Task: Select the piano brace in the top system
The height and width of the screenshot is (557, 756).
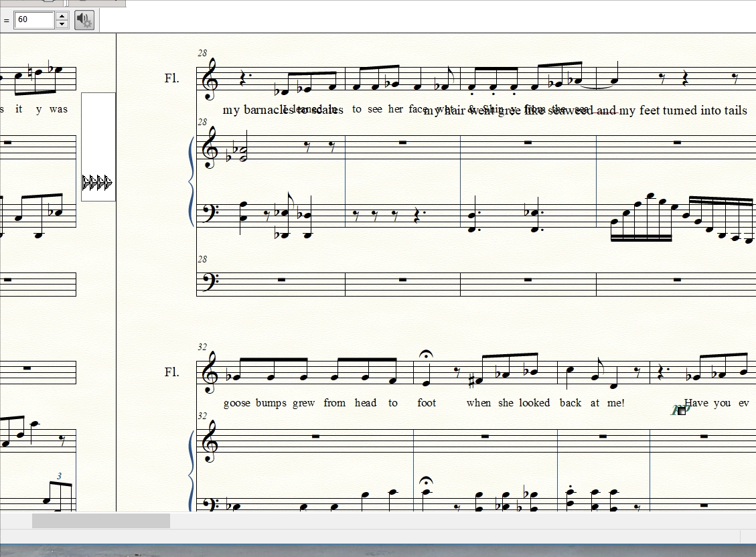Action: [x=192, y=181]
